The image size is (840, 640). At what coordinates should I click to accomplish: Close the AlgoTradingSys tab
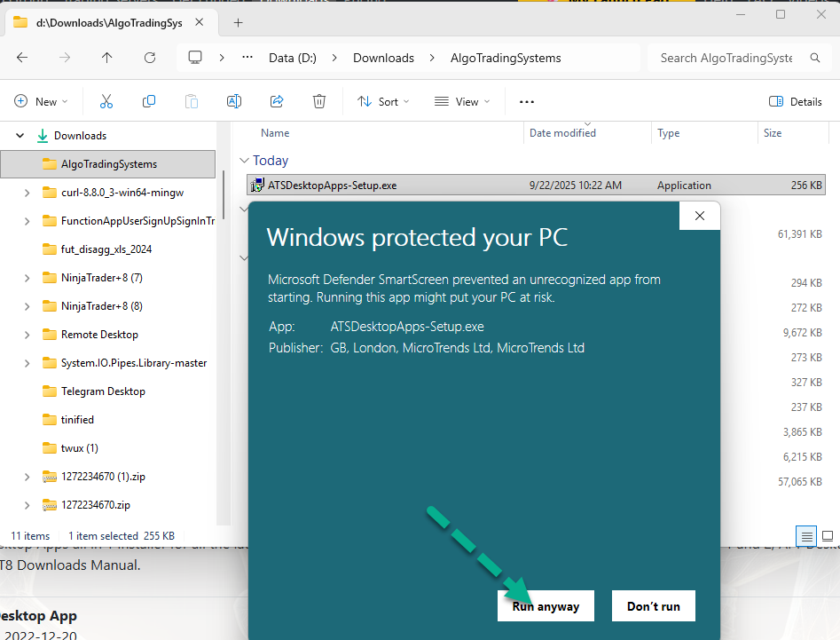(200, 22)
